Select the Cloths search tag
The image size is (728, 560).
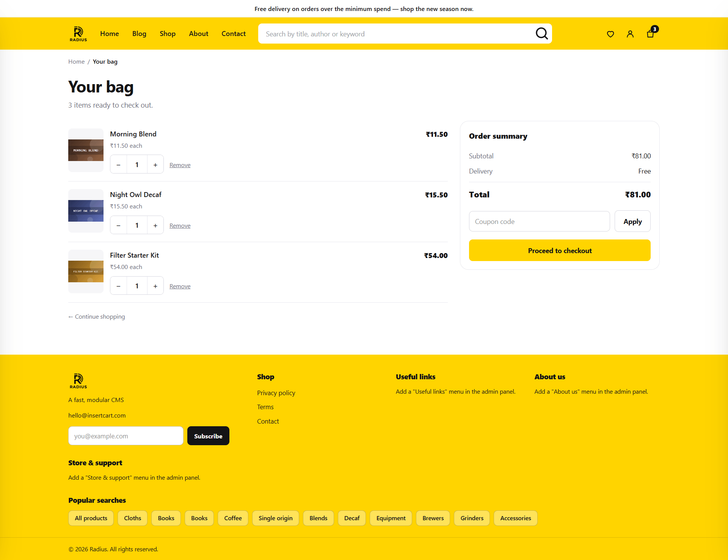(x=132, y=518)
